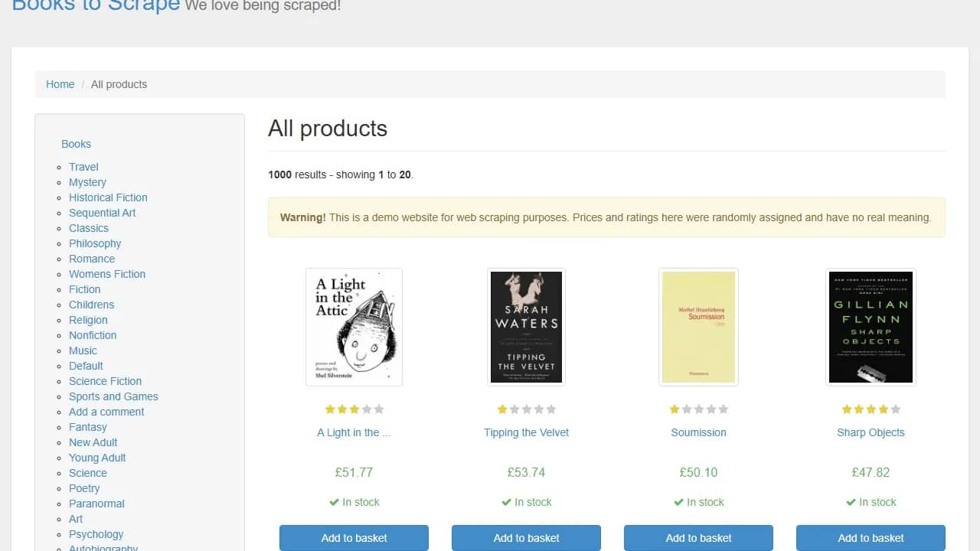Click star rating of Sharp Objects

(871, 409)
